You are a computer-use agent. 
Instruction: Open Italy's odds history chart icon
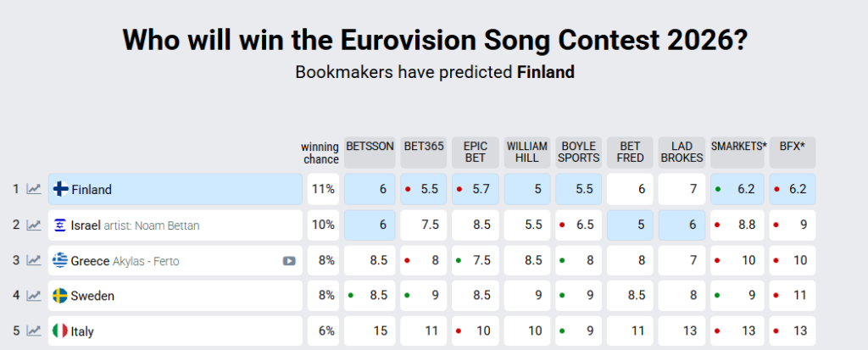pos(34,331)
